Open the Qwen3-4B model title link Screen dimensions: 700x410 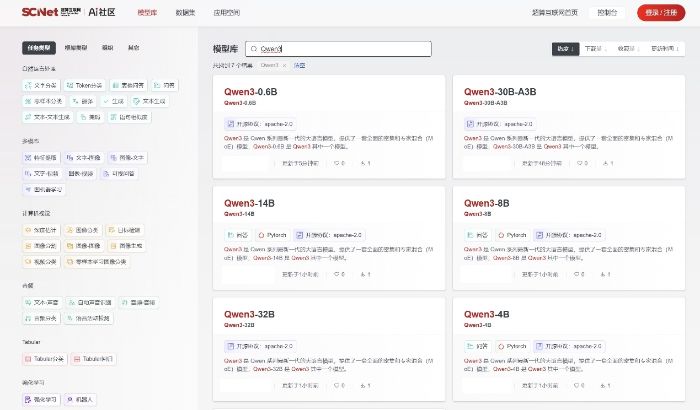point(487,314)
